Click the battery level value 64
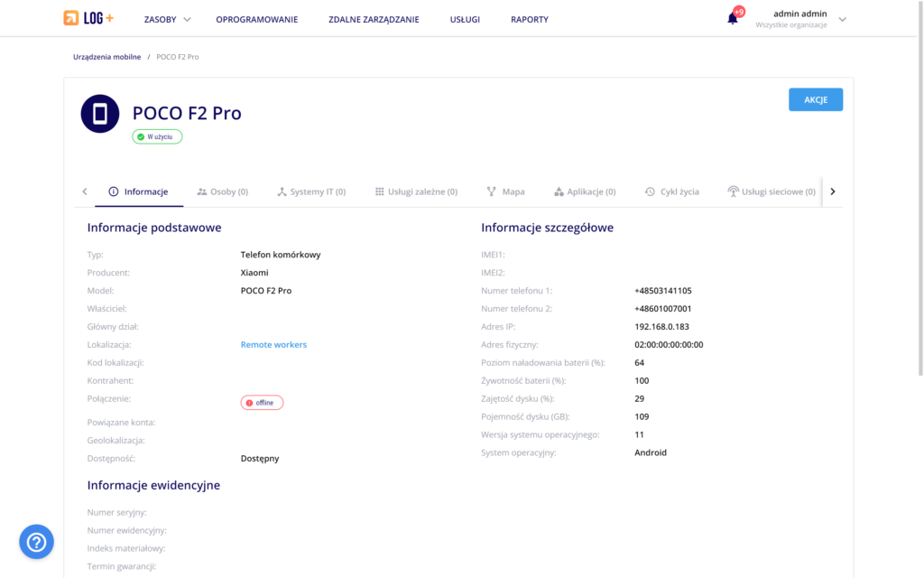Screen dimensions: 924x578 640,363
